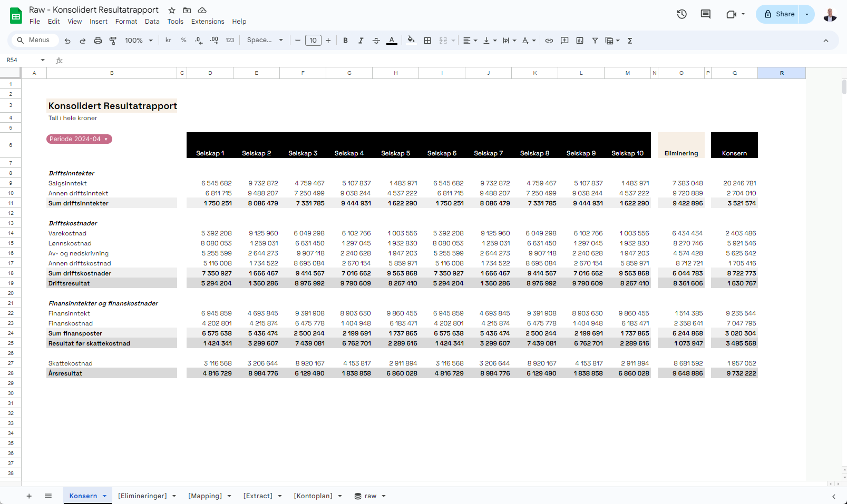
Task: Open the all sheets list
Action: click(48, 496)
